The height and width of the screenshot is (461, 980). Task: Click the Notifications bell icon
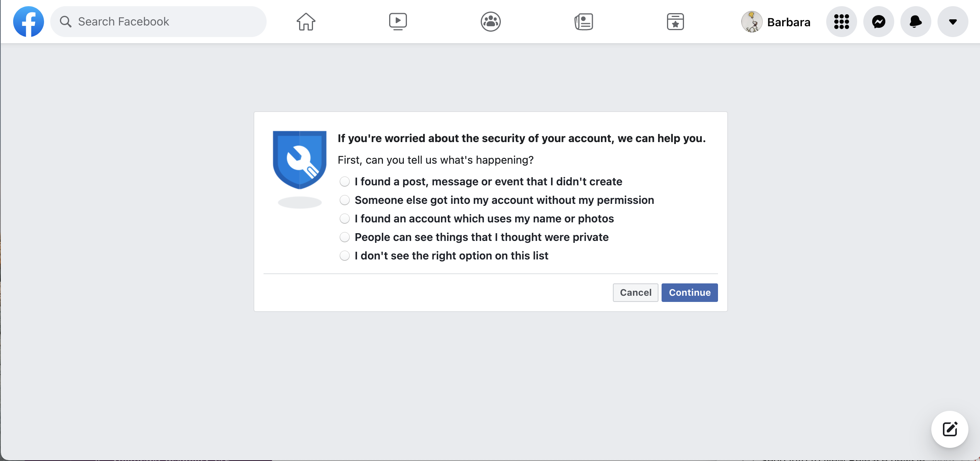[915, 22]
